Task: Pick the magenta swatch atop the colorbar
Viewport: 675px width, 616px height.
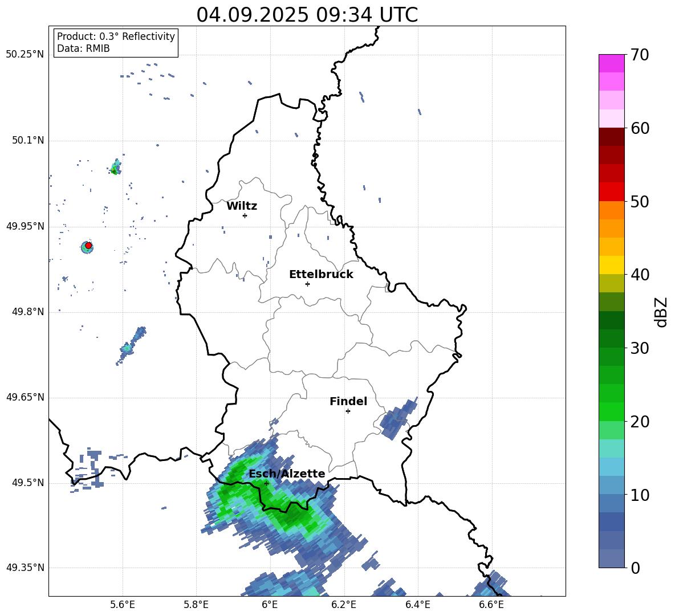Action: click(x=611, y=64)
